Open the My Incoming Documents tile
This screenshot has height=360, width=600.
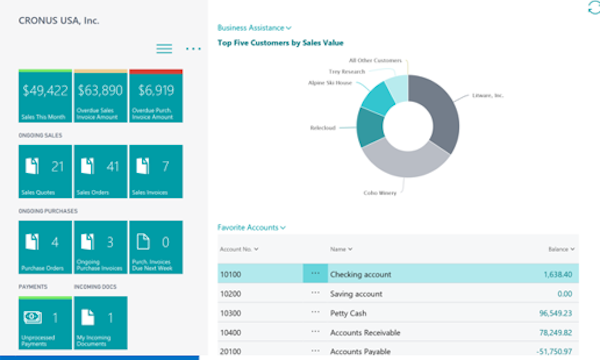click(x=101, y=323)
